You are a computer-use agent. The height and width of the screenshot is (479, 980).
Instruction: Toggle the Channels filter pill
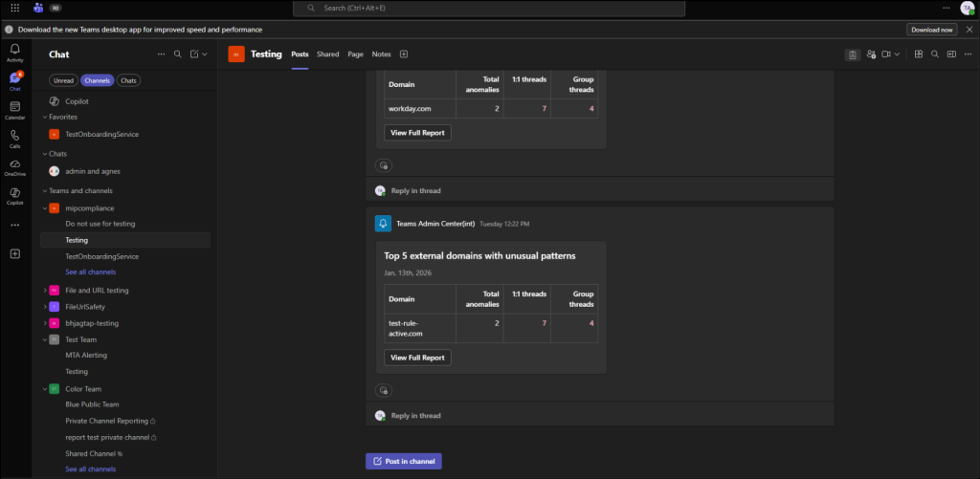98,80
